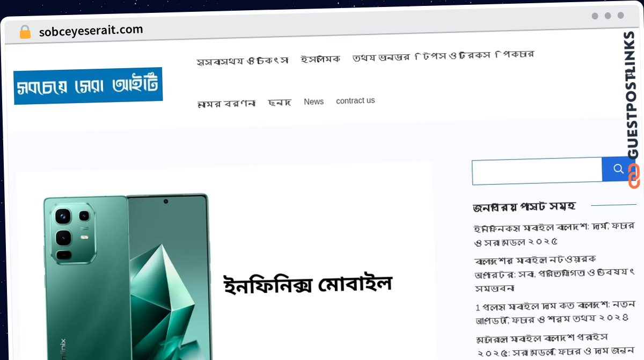Open the contract us menu item
This screenshot has width=644, height=360.
[x=355, y=100]
